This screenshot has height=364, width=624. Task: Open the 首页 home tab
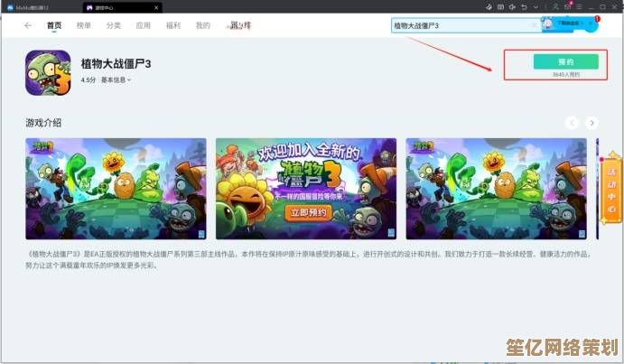[x=54, y=25]
